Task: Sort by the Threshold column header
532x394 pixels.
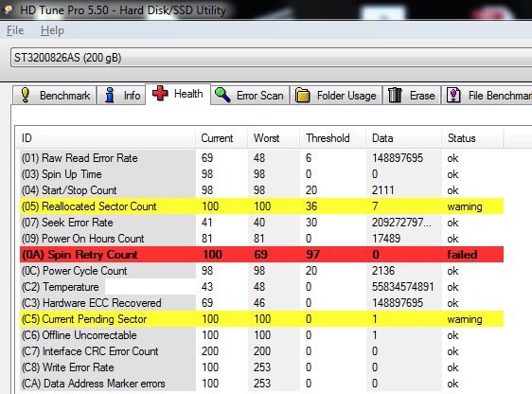Action: 332,138
